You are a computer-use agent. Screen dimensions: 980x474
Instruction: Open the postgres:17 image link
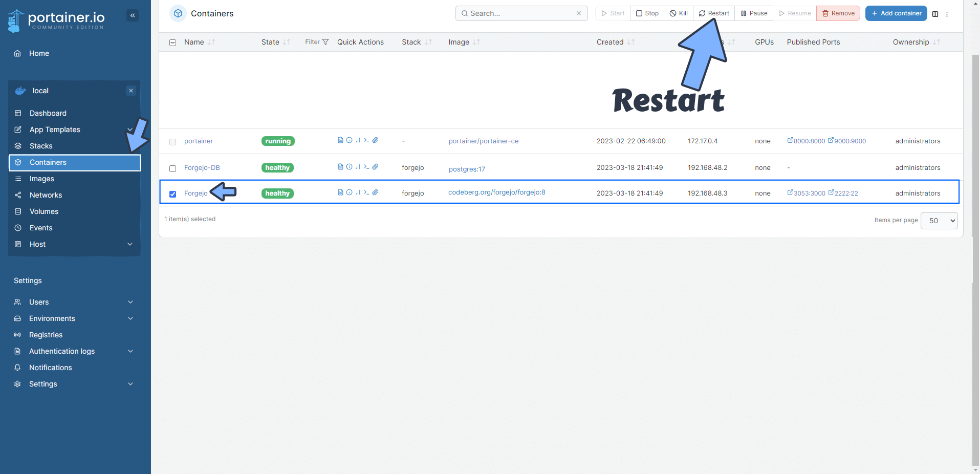pos(467,169)
